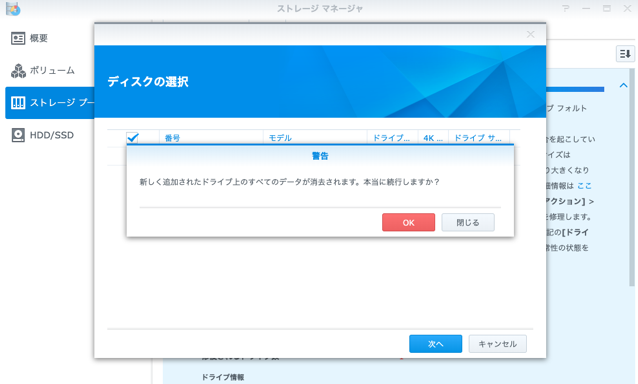Click the 警告 dialog title text

(x=320, y=156)
